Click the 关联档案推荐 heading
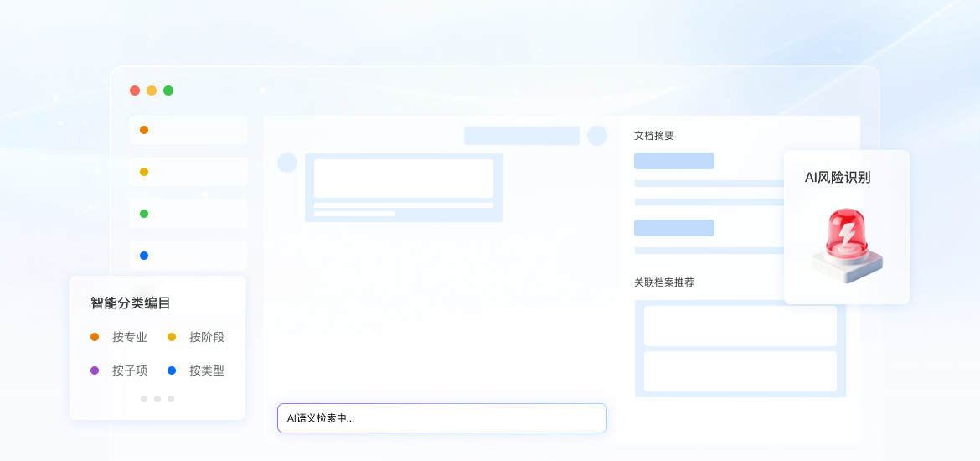 coord(664,282)
